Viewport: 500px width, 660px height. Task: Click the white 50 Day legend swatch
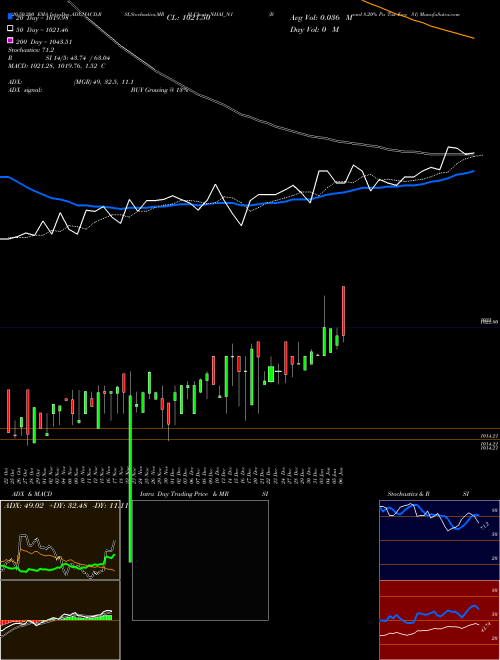pos(10,29)
